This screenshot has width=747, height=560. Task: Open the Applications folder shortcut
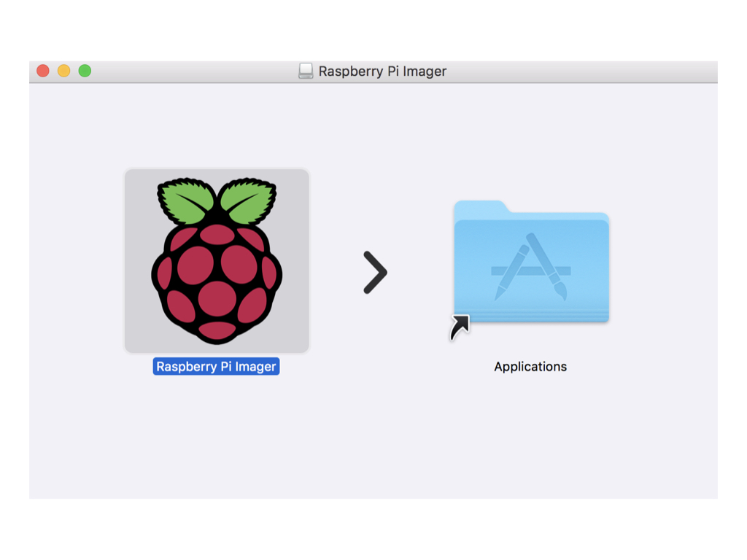pyautogui.click(x=530, y=270)
